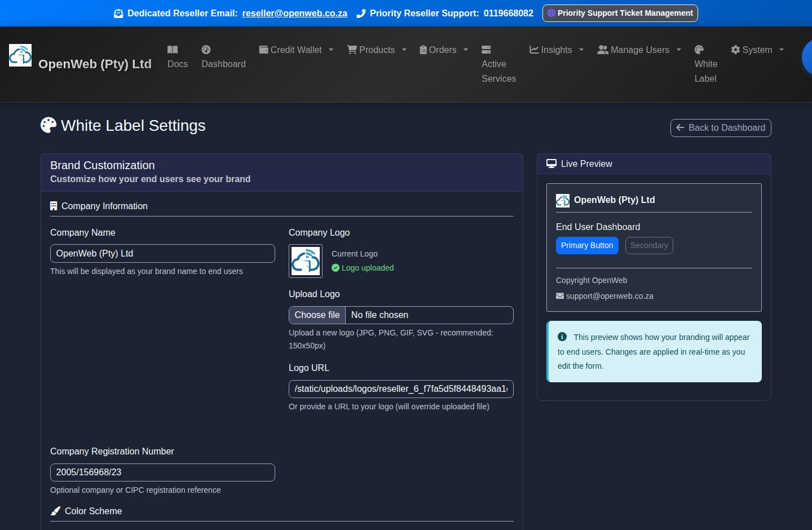Click the small logo in Live Preview card
The image size is (812, 530).
[563, 201]
